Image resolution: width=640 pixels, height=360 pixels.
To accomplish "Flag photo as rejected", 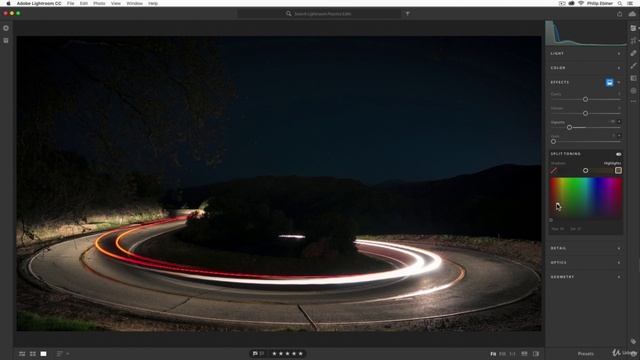I will (262, 353).
